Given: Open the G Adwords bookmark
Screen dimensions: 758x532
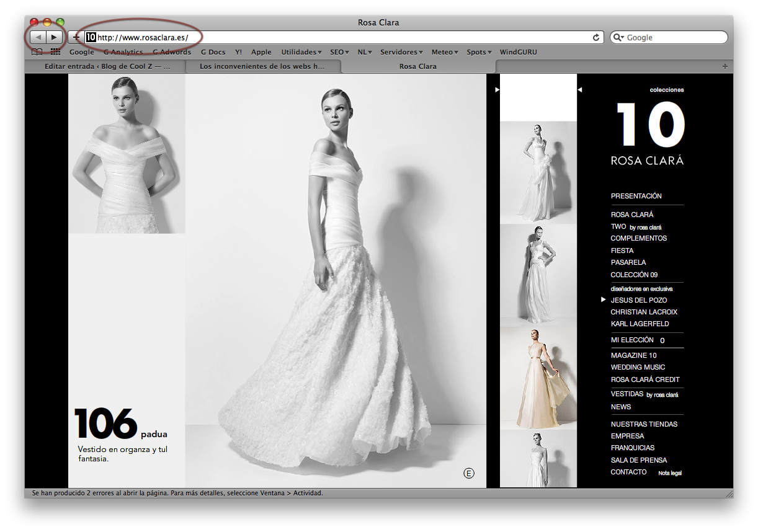Looking at the screenshot, I should (x=172, y=52).
